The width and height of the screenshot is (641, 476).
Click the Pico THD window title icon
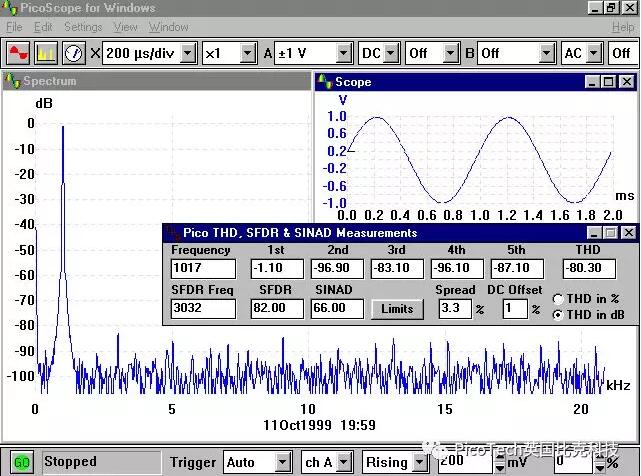click(x=172, y=232)
